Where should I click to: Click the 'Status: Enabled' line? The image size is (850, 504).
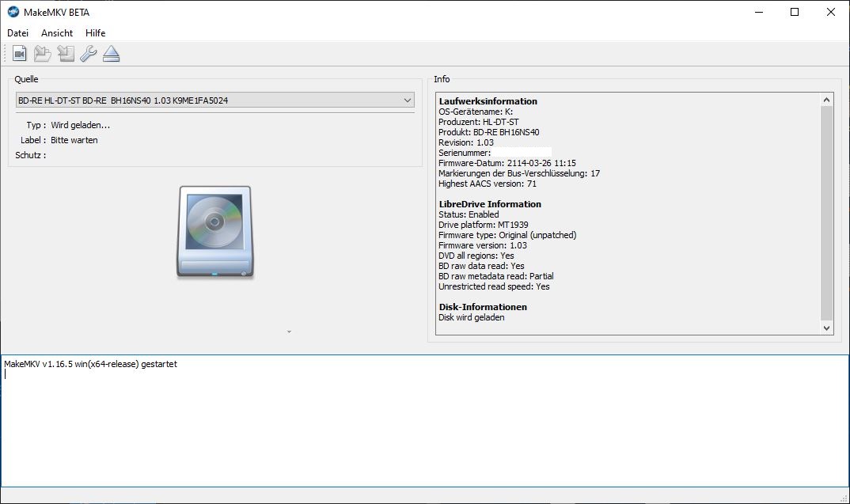click(x=469, y=214)
